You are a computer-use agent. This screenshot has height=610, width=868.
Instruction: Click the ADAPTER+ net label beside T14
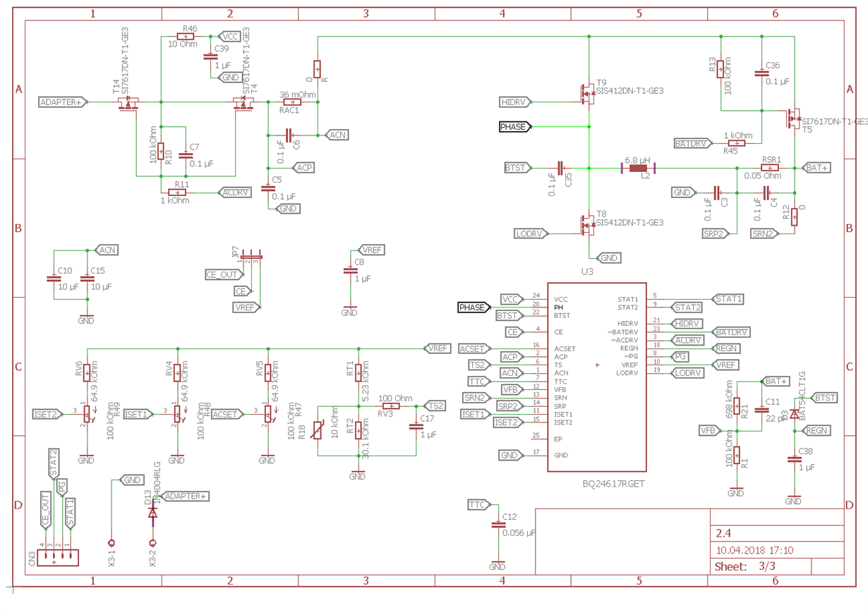[x=62, y=102]
